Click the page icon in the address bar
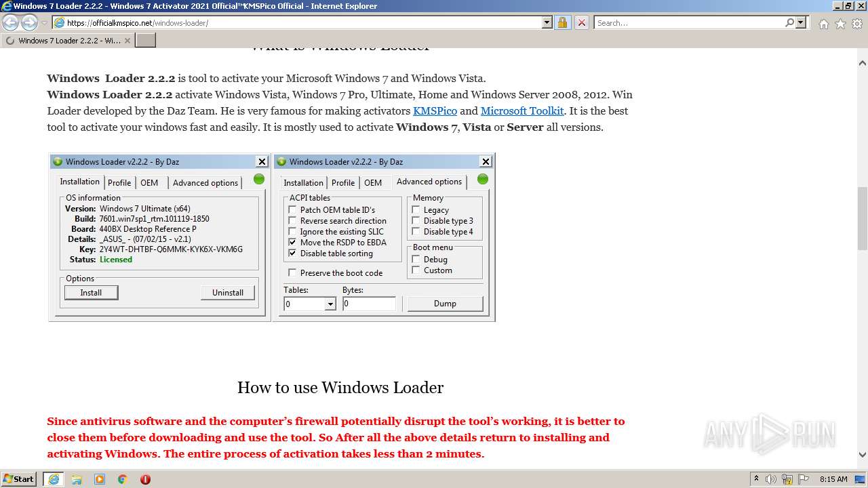868x488 pixels. click(59, 22)
